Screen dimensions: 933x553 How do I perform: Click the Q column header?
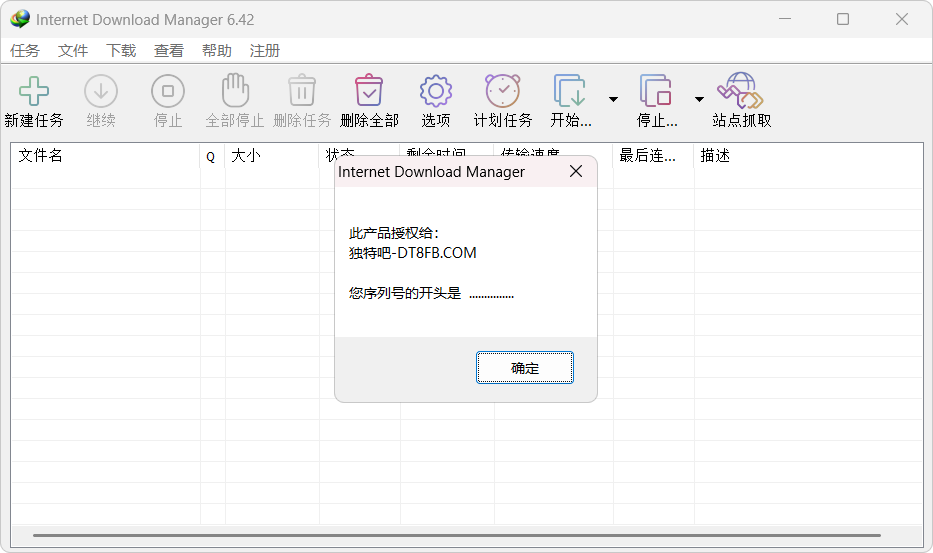(x=212, y=156)
